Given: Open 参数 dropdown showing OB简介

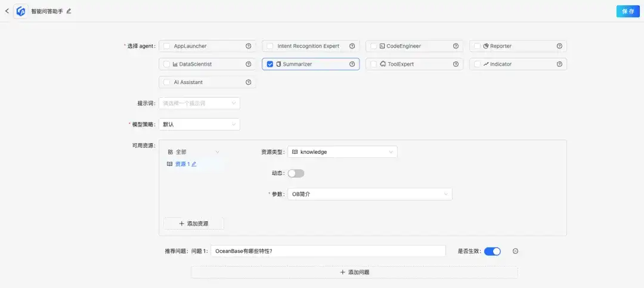Looking at the screenshot, I should point(370,194).
